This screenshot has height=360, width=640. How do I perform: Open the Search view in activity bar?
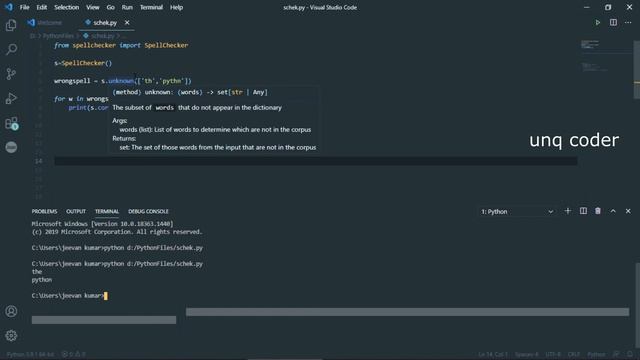click(11, 49)
